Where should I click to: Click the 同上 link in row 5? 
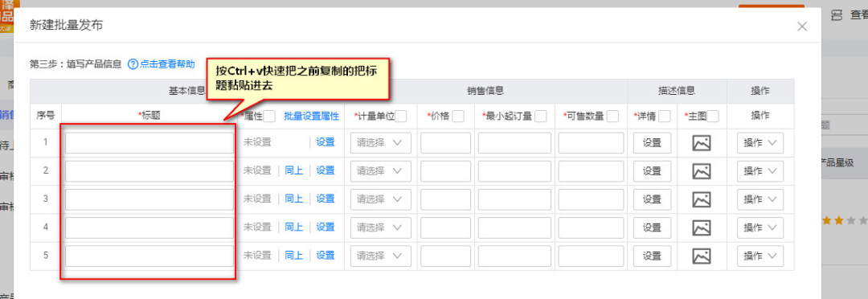coord(294,256)
